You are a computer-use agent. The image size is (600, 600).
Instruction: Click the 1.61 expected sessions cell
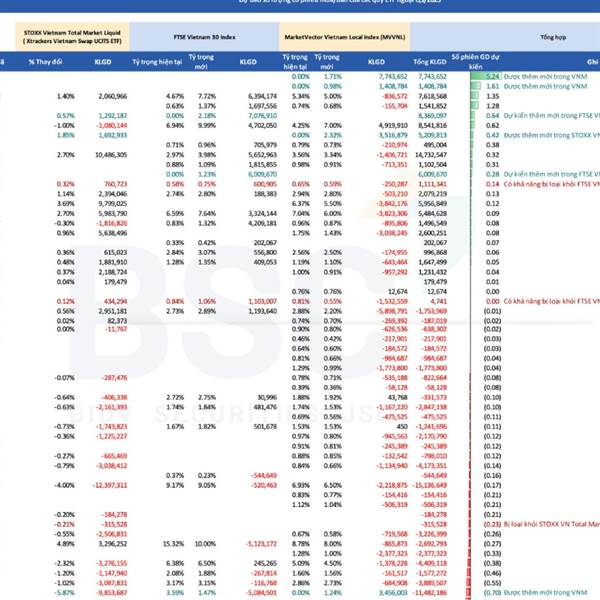click(493, 86)
